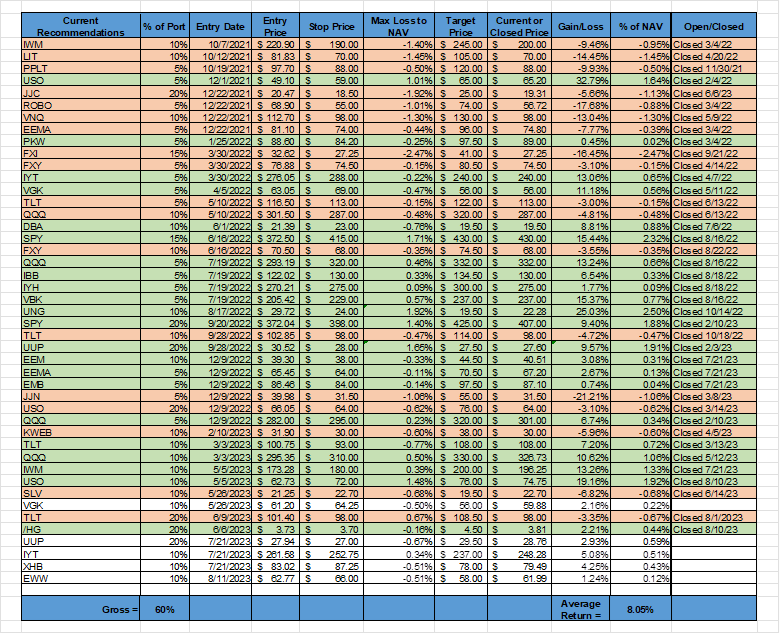Click 'Closed 4/20/22' status cell
Screen dimensions: 780x634
pos(713,56)
